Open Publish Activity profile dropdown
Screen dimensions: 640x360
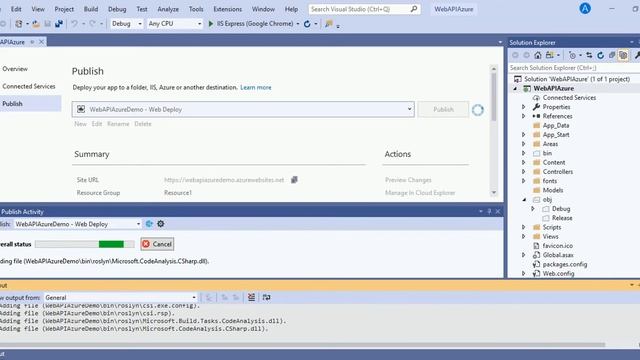click(x=77, y=224)
